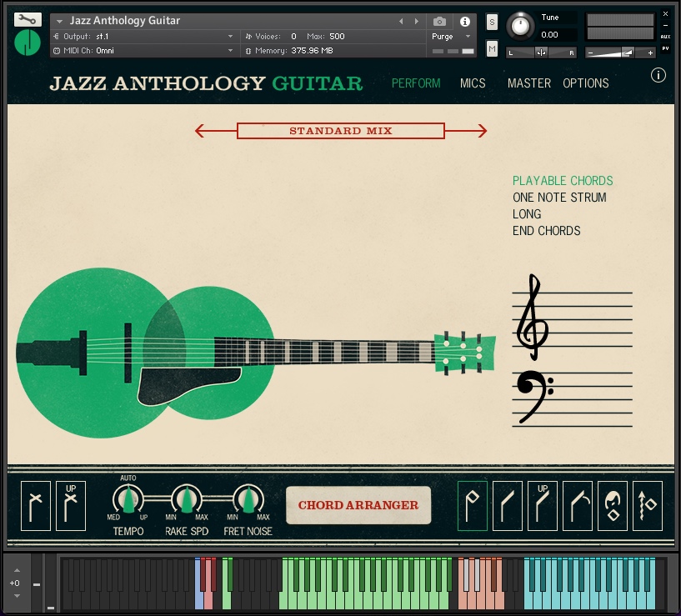Click the Rake Spd knob
Image resolution: width=681 pixels, height=616 pixels.
click(187, 498)
